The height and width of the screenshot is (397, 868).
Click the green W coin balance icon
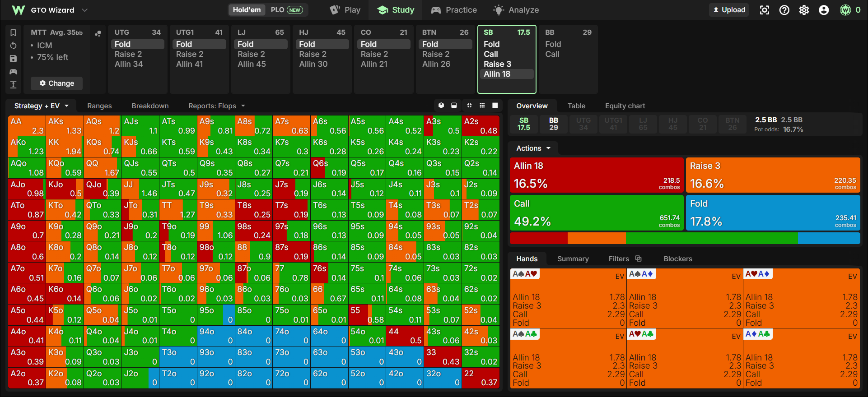click(x=845, y=10)
